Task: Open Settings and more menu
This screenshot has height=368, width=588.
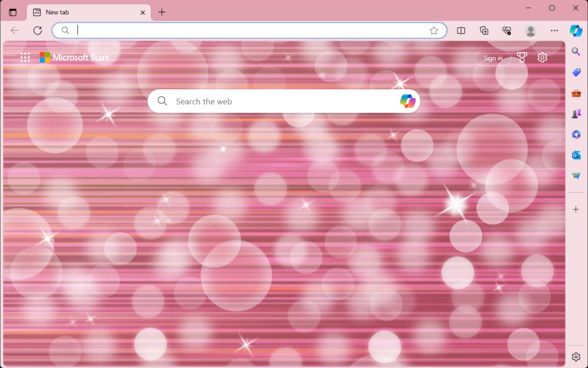Action: click(554, 30)
